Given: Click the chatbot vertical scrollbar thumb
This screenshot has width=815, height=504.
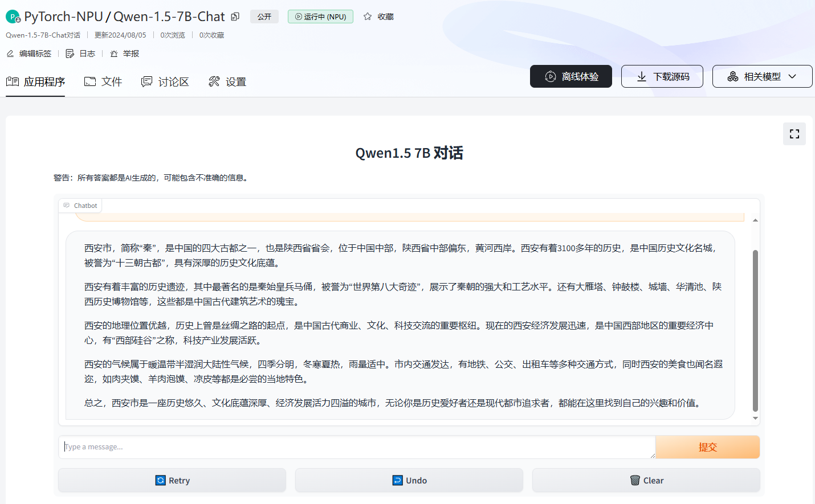Looking at the screenshot, I should click(x=755, y=330).
